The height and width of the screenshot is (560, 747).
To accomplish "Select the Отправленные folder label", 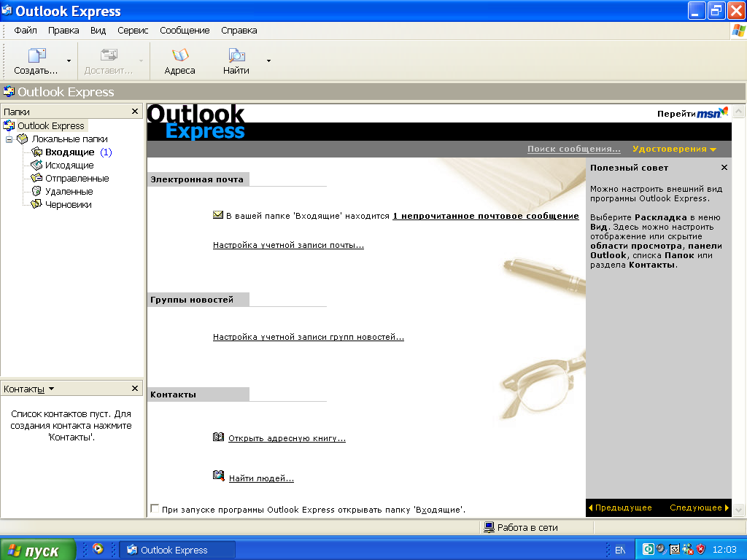I will click(x=77, y=178).
